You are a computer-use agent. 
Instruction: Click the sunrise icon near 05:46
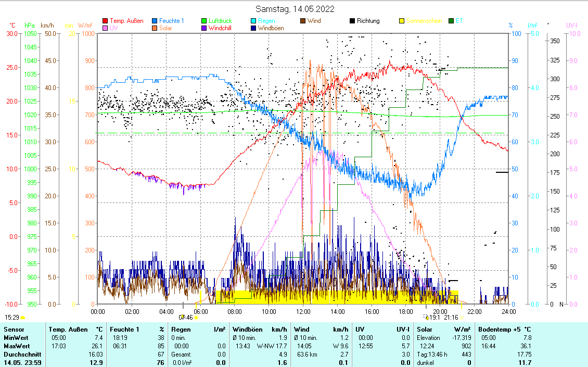[197, 317]
